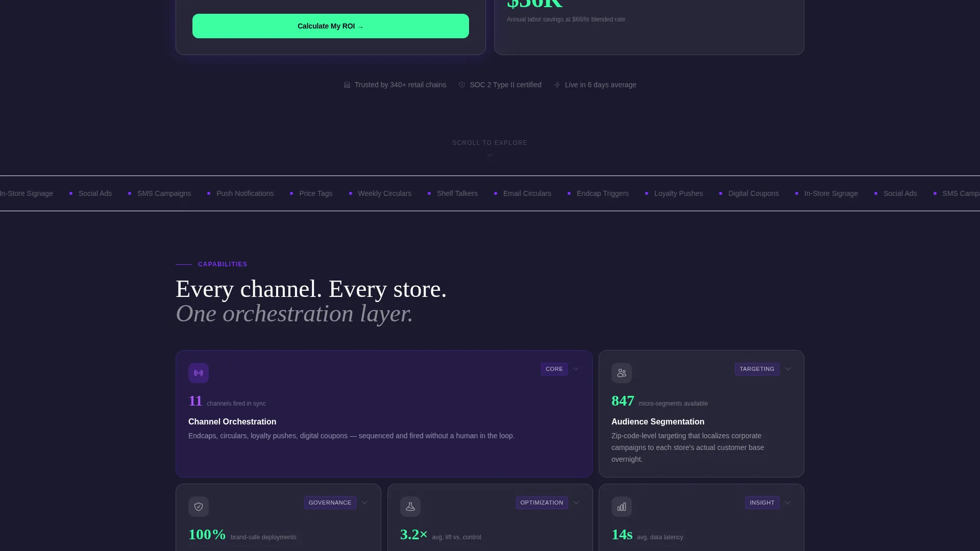
Task: Click the TARGETING tag badge
Action: [x=757, y=369]
